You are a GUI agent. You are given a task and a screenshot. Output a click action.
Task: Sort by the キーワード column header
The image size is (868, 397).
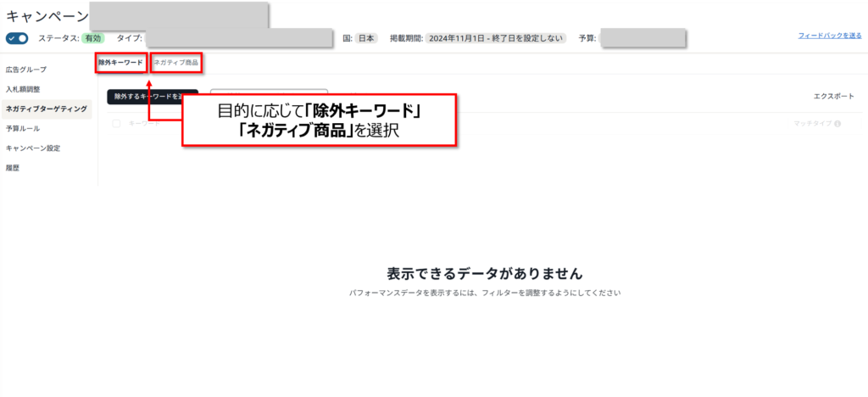142,124
